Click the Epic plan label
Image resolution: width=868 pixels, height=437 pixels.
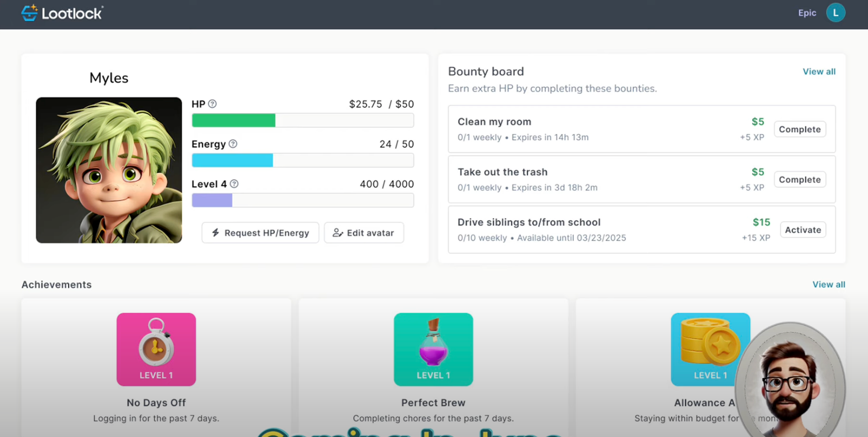pos(807,13)
